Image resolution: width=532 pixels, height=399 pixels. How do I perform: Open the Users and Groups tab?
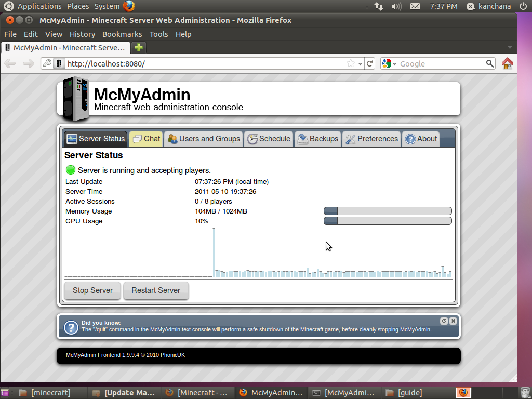coord(204,139)
